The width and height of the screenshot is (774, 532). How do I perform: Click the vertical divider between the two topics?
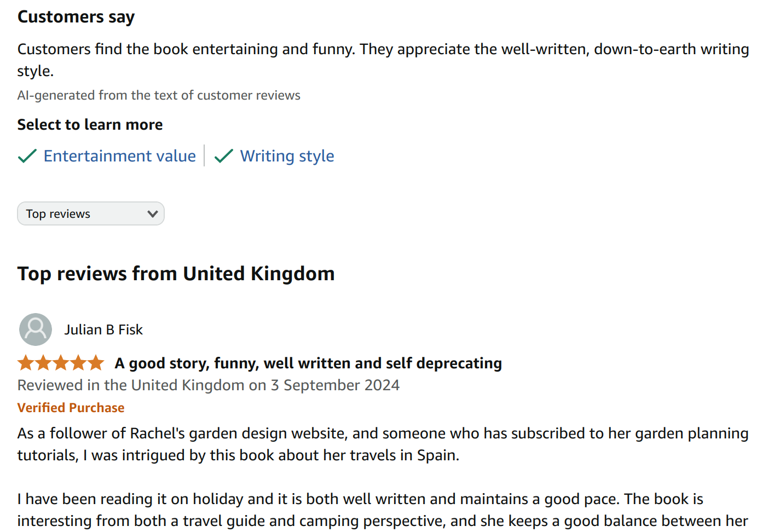coord(204,156)
